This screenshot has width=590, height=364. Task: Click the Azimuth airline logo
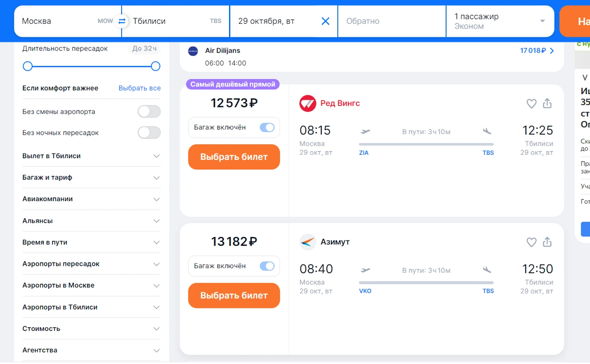[308, 242]
